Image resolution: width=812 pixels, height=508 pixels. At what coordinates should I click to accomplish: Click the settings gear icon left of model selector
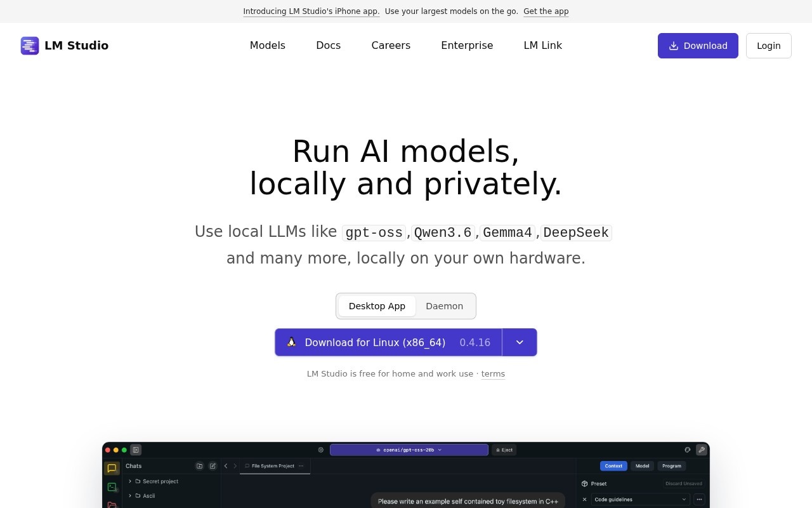coord(321,450)
